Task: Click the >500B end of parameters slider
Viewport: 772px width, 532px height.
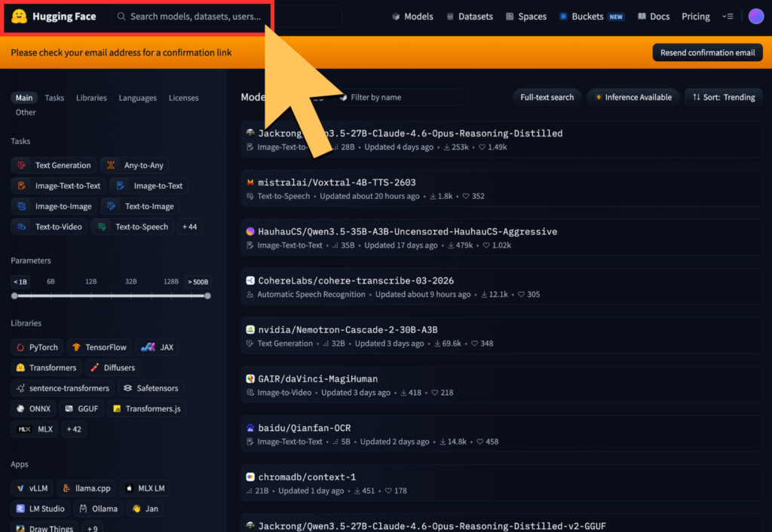Action: pos(207,295)
